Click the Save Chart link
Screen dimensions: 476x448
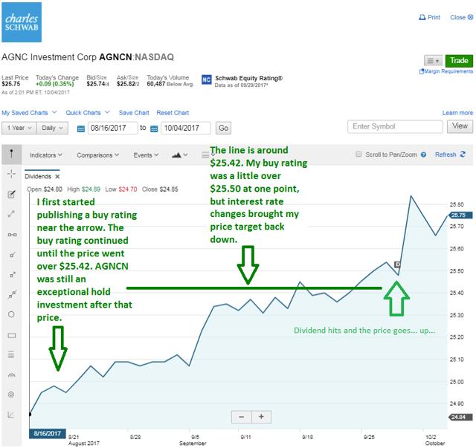click(134, 113)
